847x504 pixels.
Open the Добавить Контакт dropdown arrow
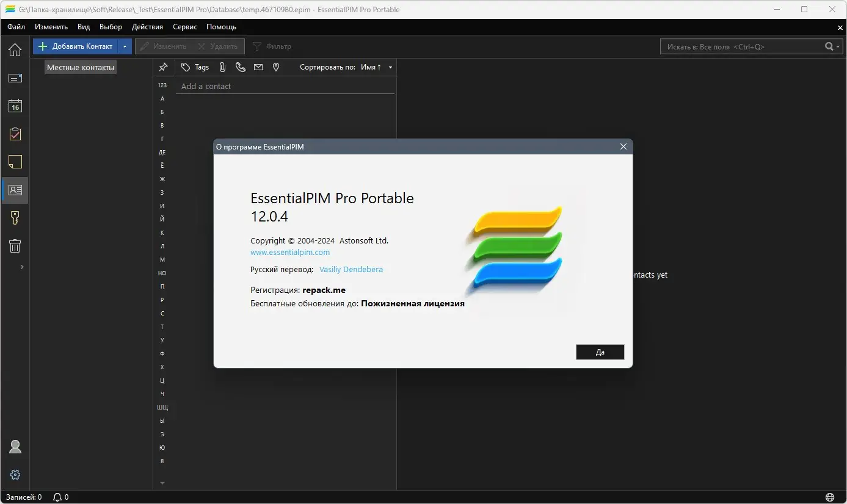(125, 46)
